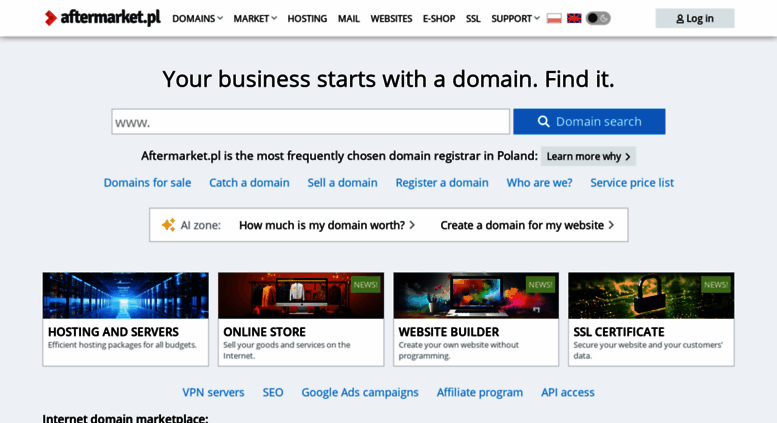Expand the Market menu

pos(255,19)
